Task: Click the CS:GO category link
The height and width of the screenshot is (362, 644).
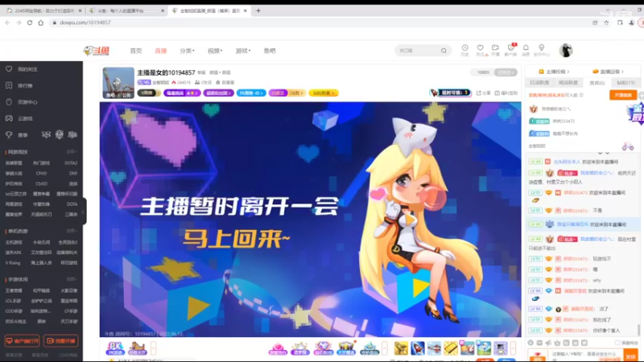Action: (42, 184)
